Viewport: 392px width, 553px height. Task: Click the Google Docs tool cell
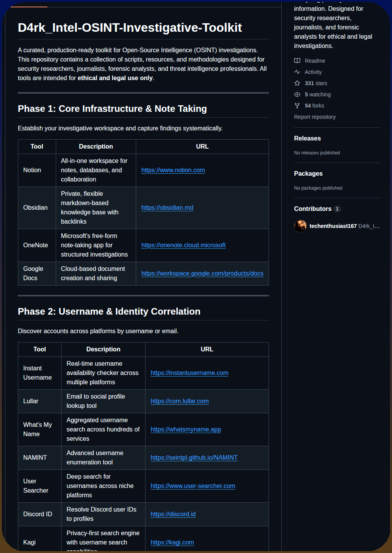click(x=37, y=274)
